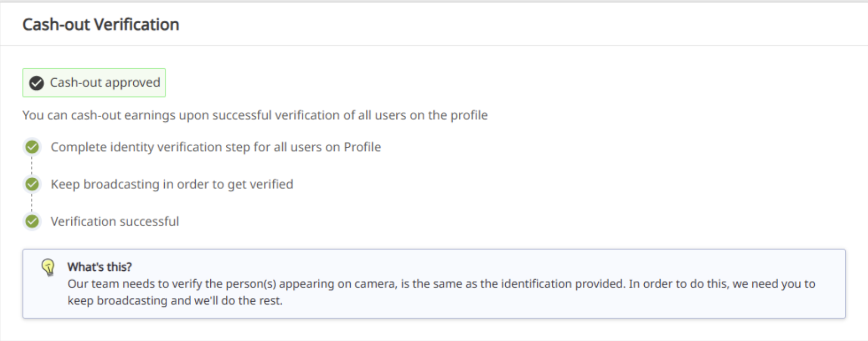Click the Cash-out Verification heading
The image size is (868, 341).
pyautogui.click(x=101, y=24)
